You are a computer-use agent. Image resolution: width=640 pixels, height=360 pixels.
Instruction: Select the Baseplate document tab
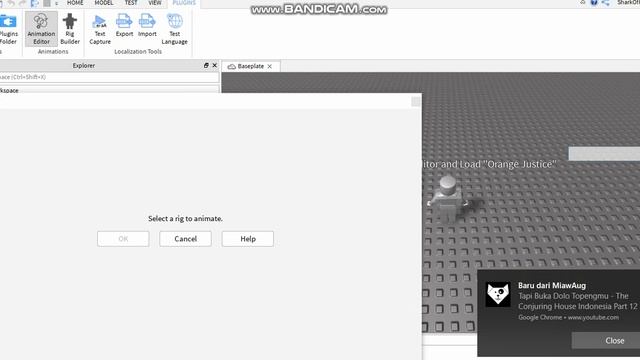tap(251, 66)
